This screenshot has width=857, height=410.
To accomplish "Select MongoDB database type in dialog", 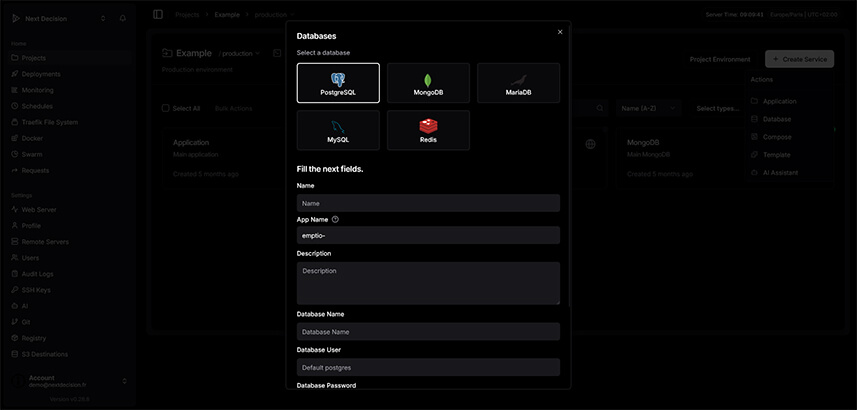I will [428, 83].
